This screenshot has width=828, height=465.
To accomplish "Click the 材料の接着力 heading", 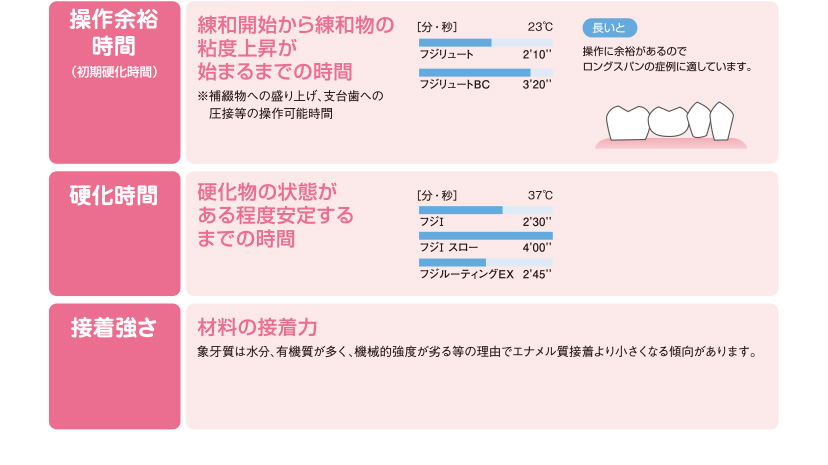I will (257, 327).
